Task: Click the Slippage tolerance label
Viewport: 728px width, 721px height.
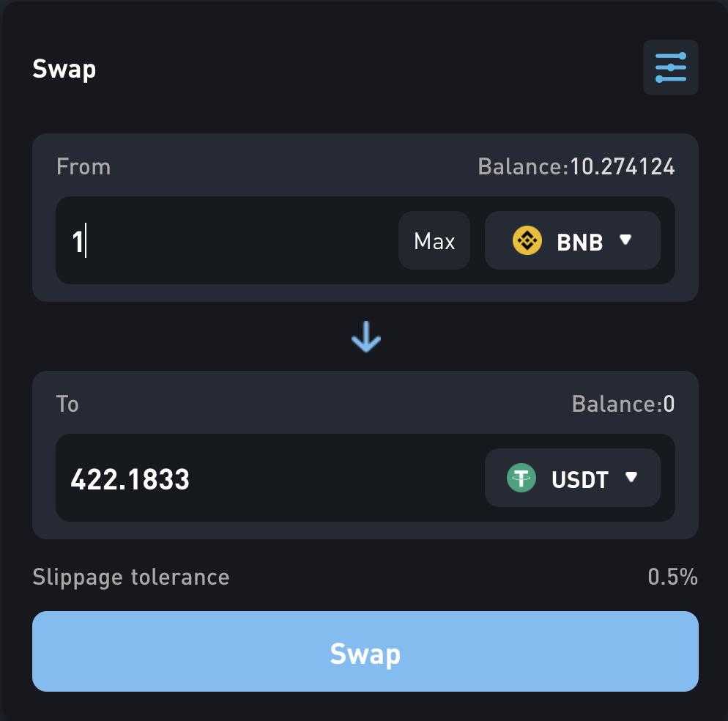Action: [131, 577]
